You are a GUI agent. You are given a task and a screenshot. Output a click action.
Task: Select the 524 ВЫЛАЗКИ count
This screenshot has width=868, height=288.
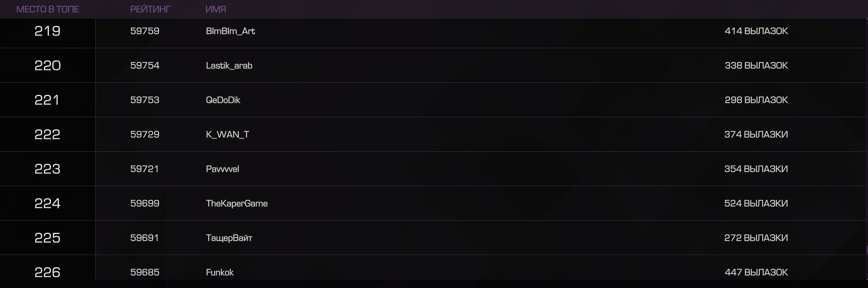(756, 204)
